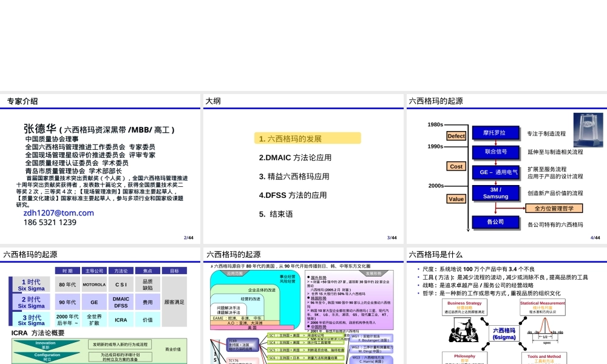The width and height of the screenshot is (607, 364).
Task: Click the crystal trophy image
Action: coord(588,130)
